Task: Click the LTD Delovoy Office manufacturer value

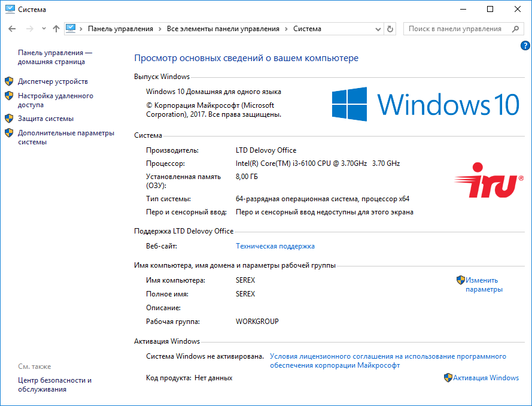Action: pos(266,150)
